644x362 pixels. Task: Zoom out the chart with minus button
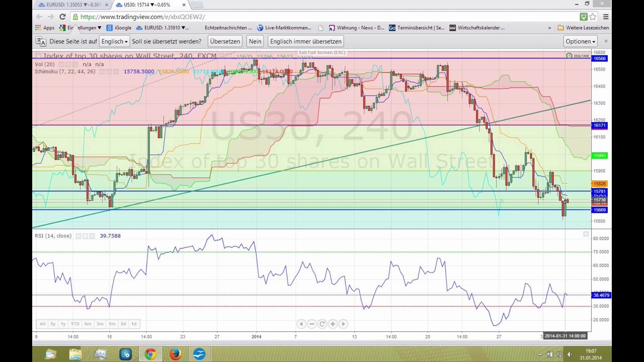[x=311, y=324]
